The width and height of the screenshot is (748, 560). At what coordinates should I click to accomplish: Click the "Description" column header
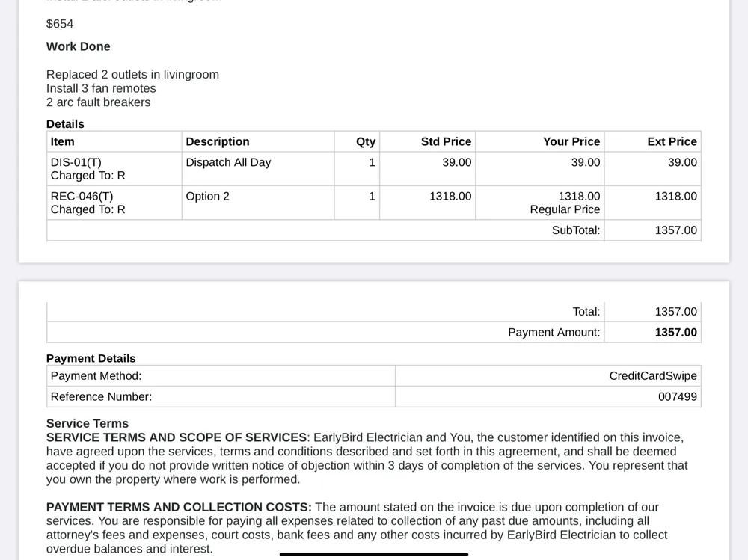click(218, 141)
